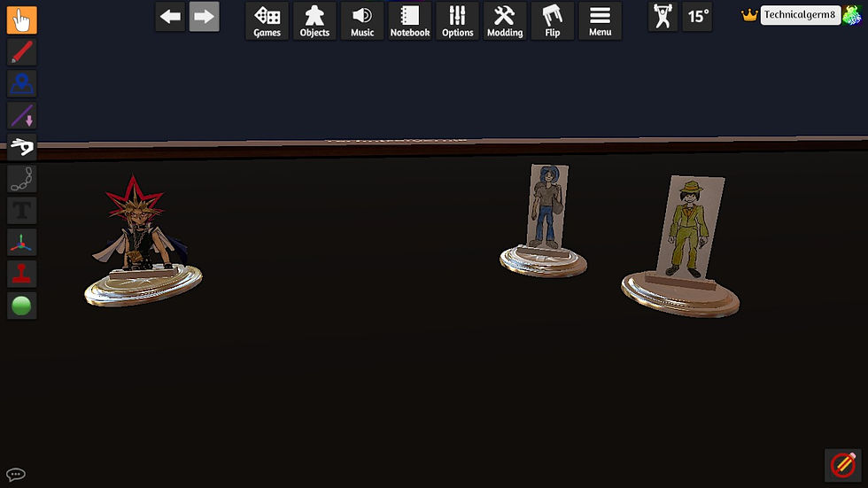Click the 15° rotation angle button
This screenshot has height=488, width=868.
click(697, 17)
